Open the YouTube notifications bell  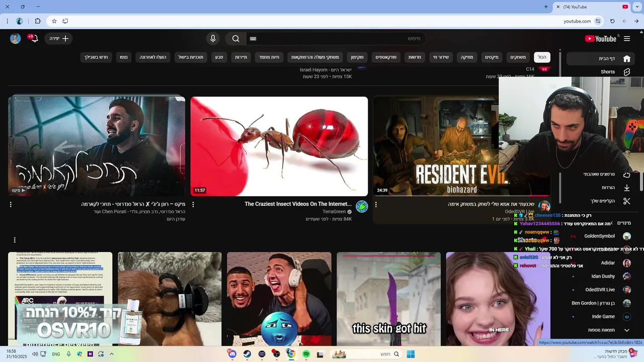coord(34,39)
